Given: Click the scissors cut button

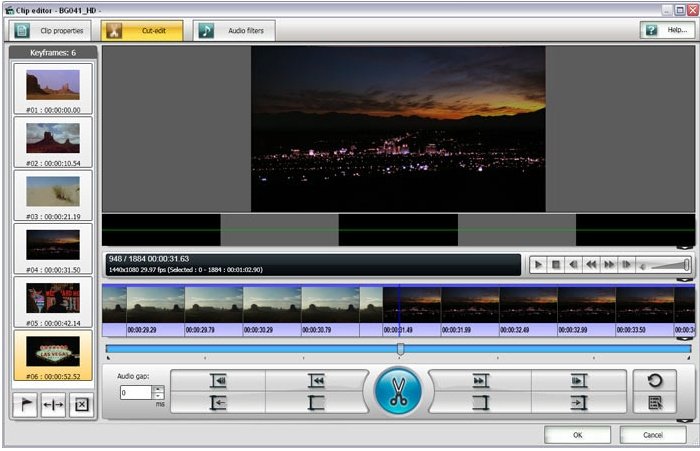Looking at the screenshot, I should (x=399, y=391).
